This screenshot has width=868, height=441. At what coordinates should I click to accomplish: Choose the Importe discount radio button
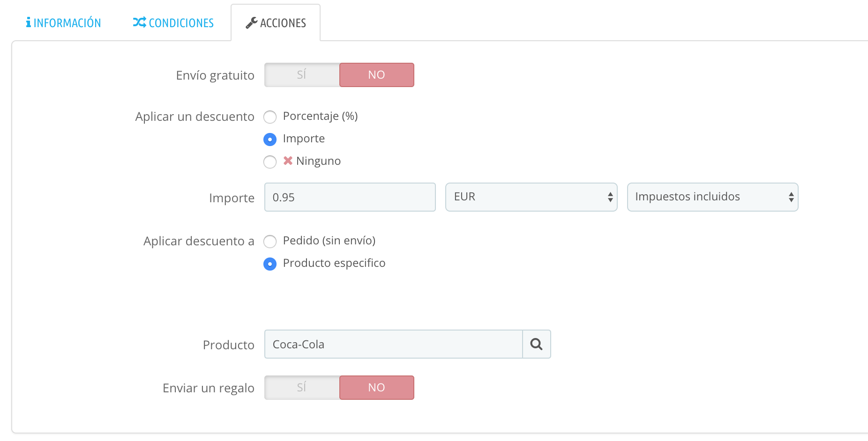[x=270, y=139]
